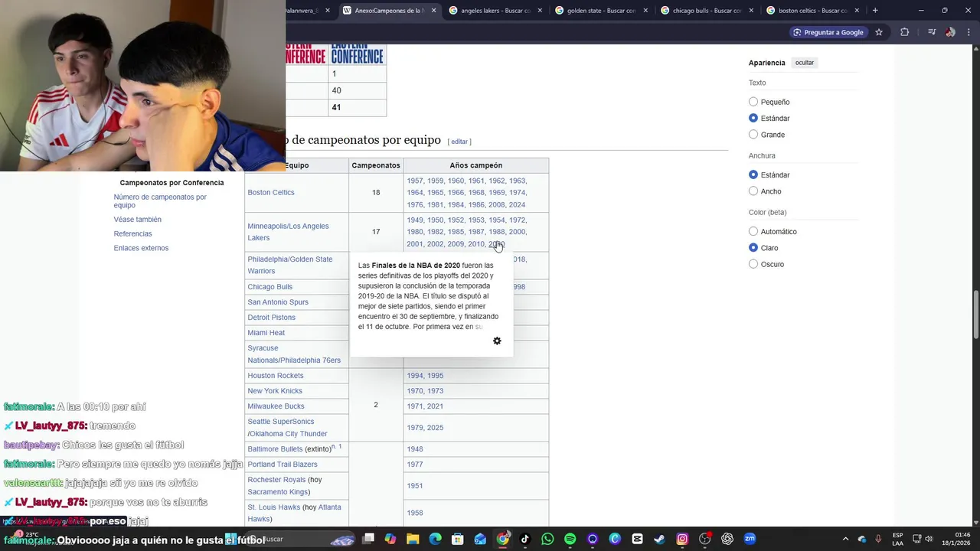Open ChatGPT from the taskbar
Screen dimensions: 980x551
727,539
